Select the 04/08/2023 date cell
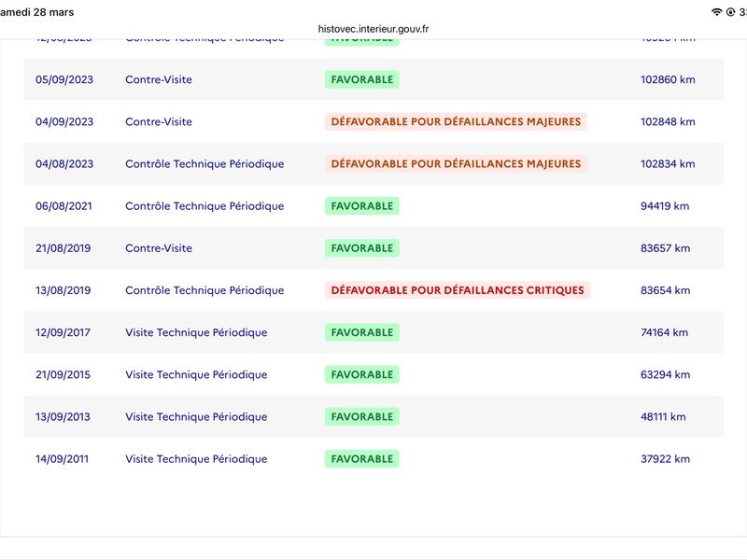 click(64, 164)
